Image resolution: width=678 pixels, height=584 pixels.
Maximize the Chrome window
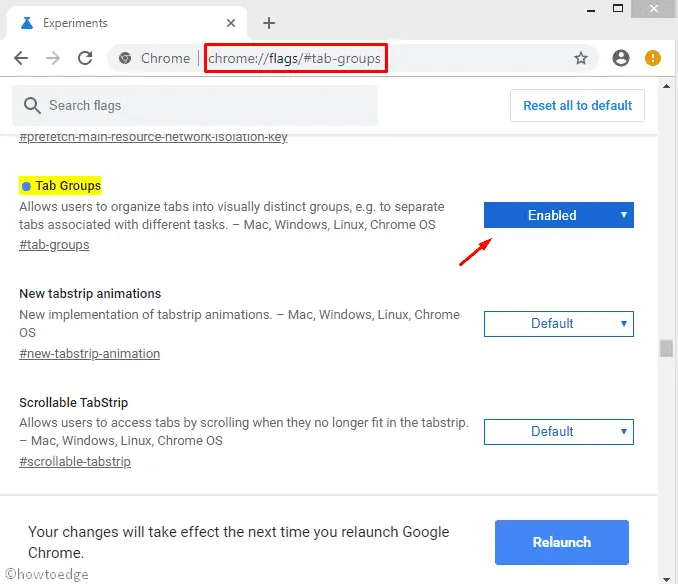click(x=618, y=9)
